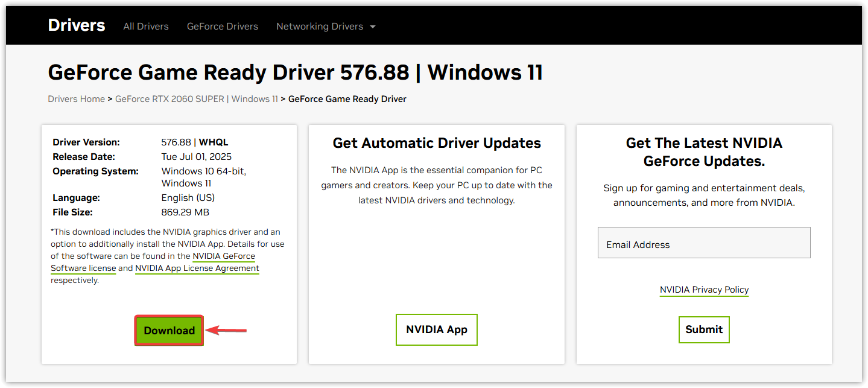868x388 pixels.
Task: Click the Networking Drivers menu label
Action: (319, 27)
